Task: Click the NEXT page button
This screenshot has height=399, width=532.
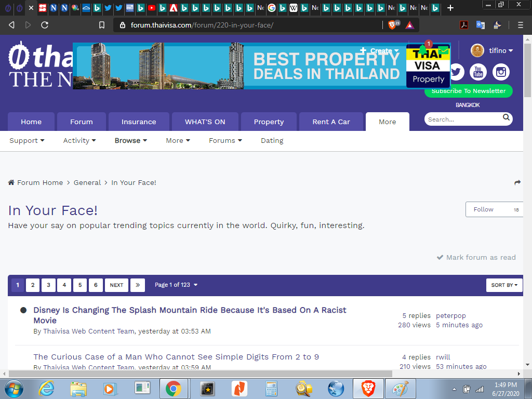Action: 116,285
